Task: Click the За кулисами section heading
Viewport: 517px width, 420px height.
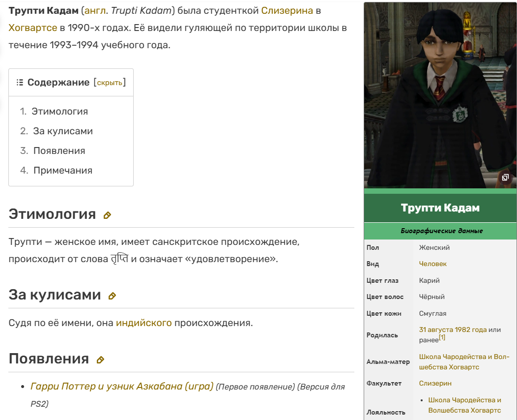Action: pos(55,295)
